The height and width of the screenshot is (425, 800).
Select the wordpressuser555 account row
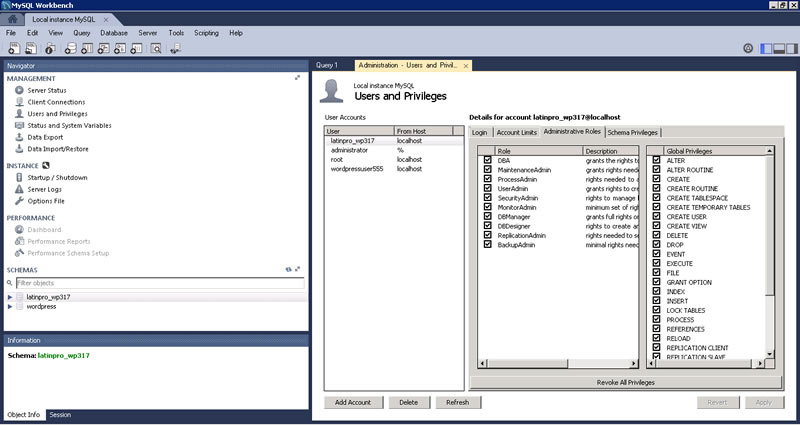394,169
